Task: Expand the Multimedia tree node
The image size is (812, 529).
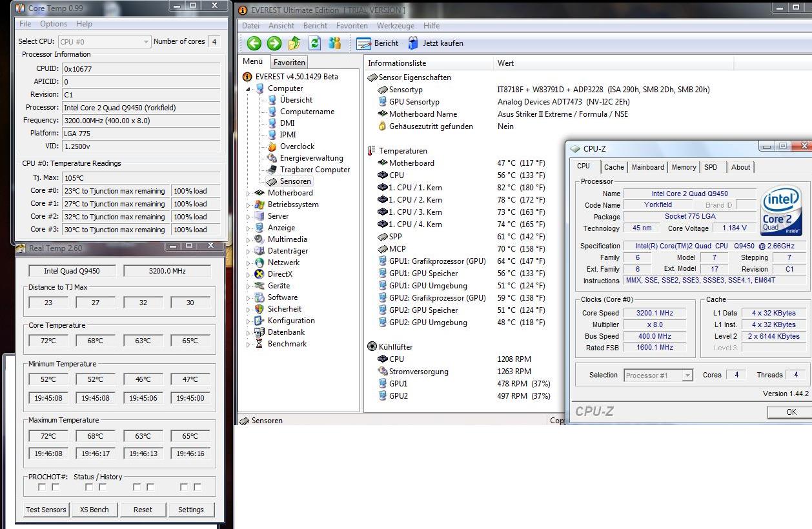Action: pos(249,239)
